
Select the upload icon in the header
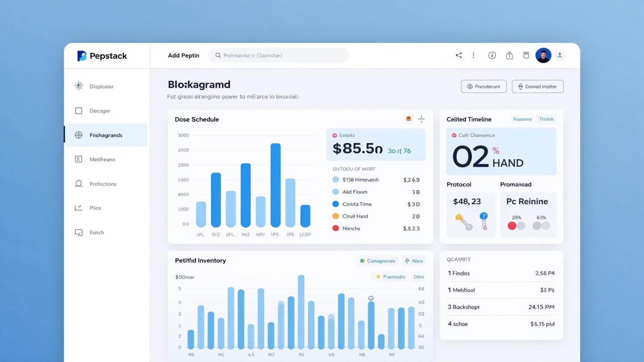tap(509, 55)
